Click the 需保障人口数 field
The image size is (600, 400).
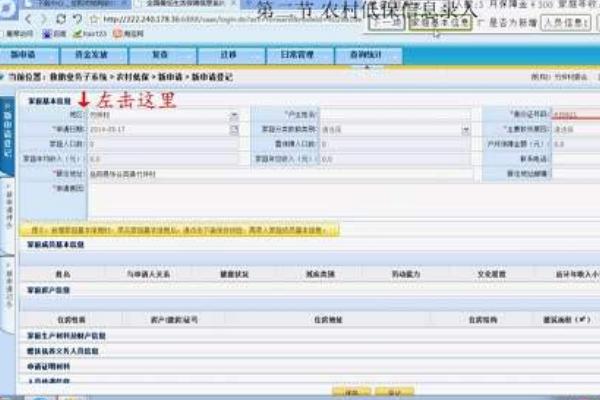pos(395,144)
